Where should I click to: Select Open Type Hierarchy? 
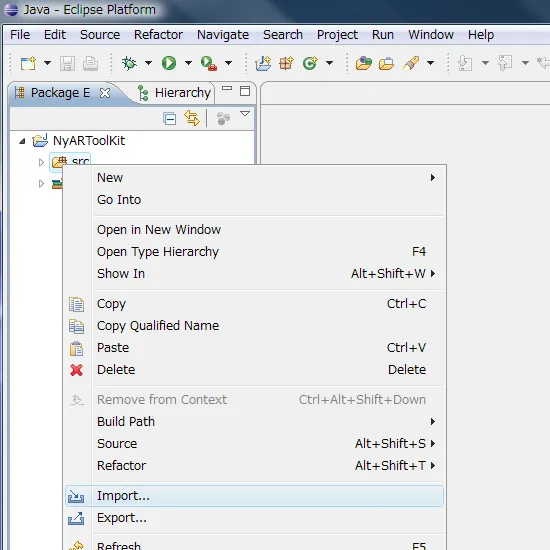click(254, 252)
